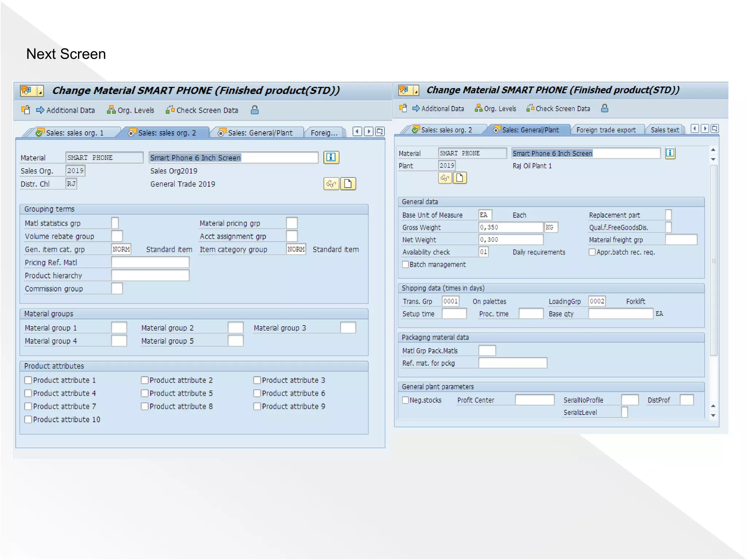Switch to Sales: sales org. 1 tab
The image size is (747, 560).
pos(74,133)
